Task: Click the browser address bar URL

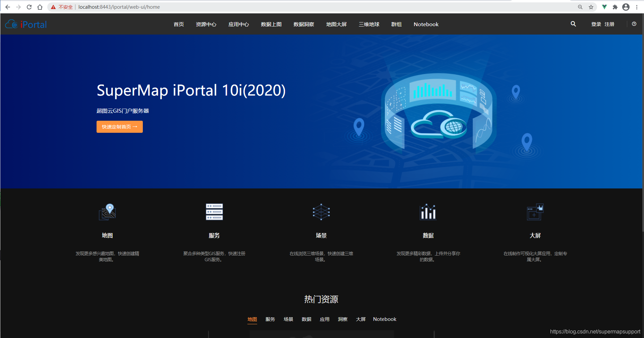Action: (119, 7)
